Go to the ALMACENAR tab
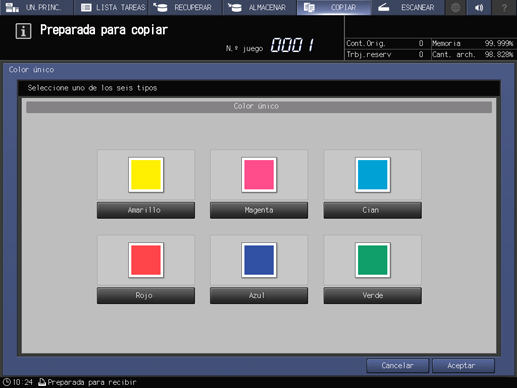Image resolution: width=517 pixels, height=388 pixels. (x=260, y=7)
